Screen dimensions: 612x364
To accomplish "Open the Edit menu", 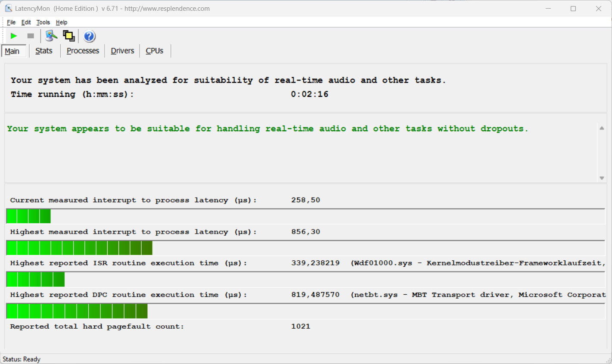I will 26,22.
